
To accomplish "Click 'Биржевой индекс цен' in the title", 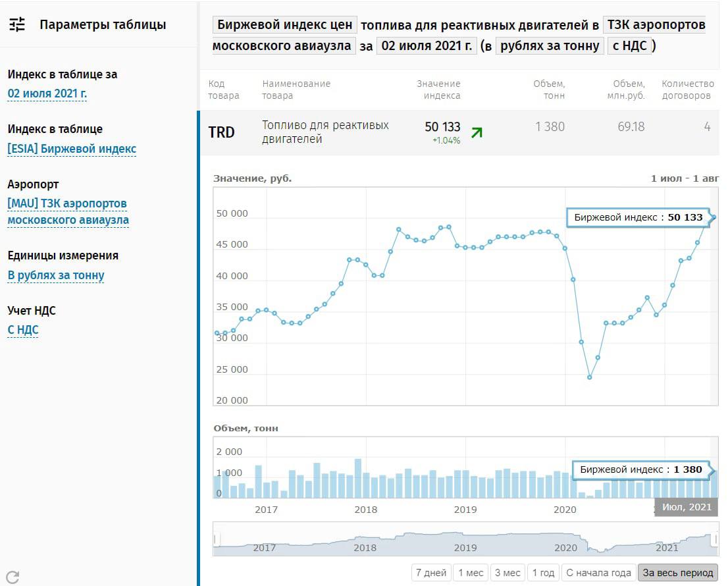I will click(x=285, y=25).
